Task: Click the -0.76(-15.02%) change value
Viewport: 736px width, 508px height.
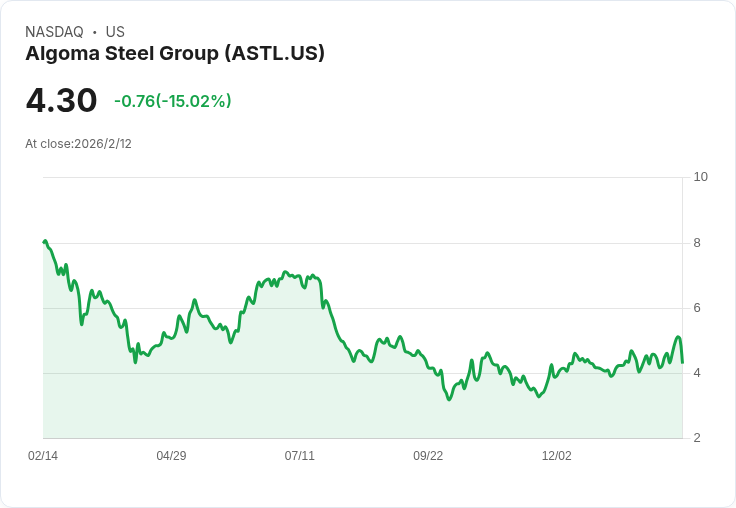Action: pos(173,101)
